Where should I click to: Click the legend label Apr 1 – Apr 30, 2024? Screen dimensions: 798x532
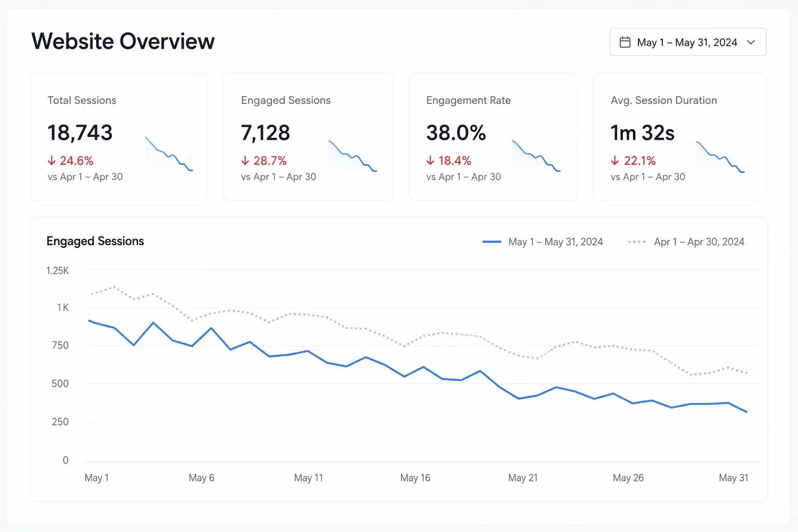click(x=699, y=242)
